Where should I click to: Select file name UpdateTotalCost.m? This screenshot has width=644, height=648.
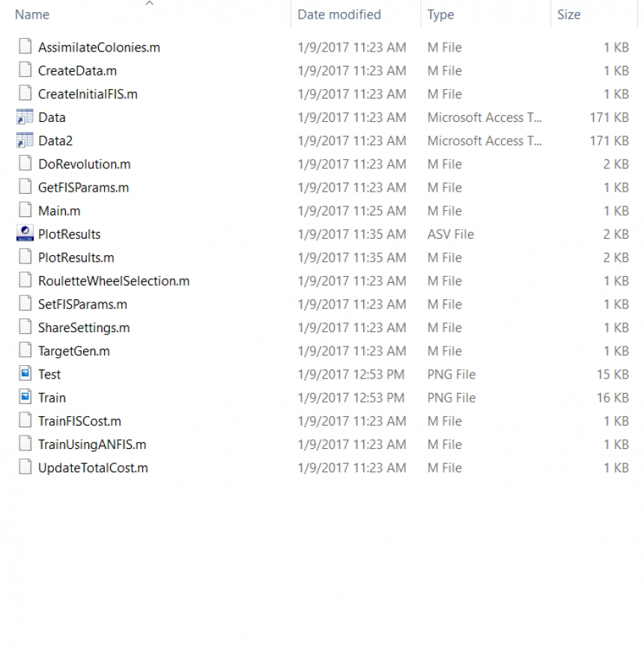pos(93,468)
